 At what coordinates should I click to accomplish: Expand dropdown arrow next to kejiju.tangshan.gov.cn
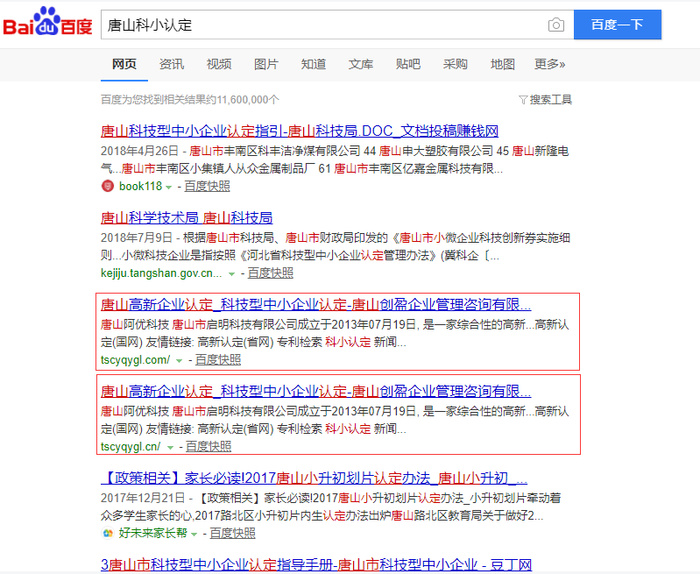click(x=232, y=273)
